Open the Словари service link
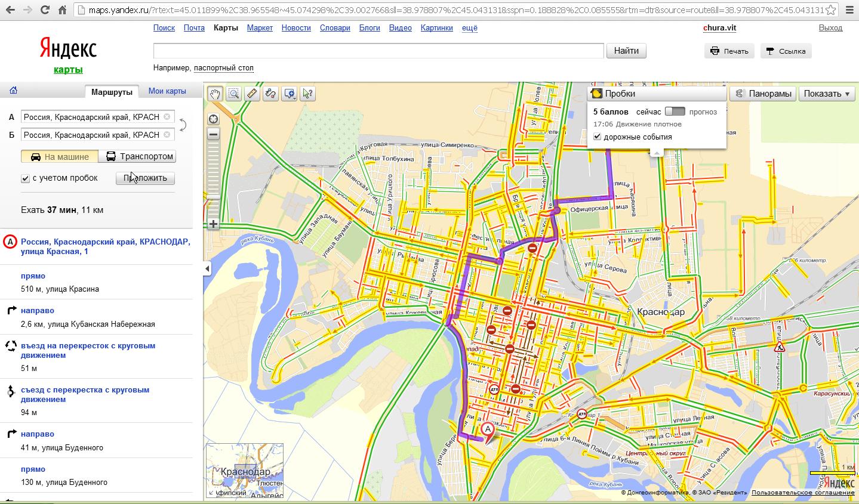The image size is (859, 504). [x=335, y=28]
